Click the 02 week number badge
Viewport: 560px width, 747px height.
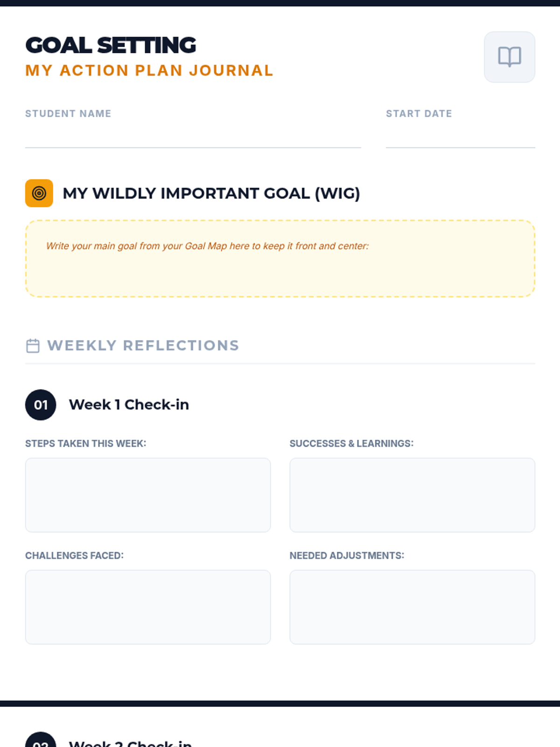coord(41,742)
